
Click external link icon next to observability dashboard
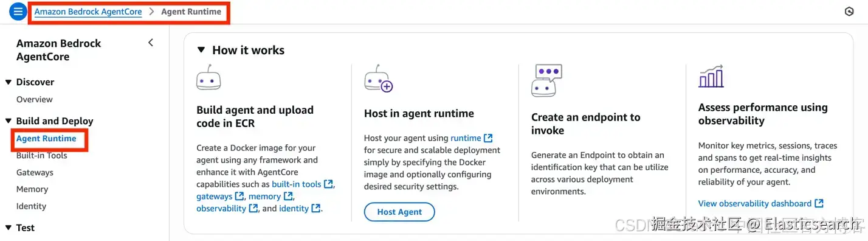tap(819, 203)
